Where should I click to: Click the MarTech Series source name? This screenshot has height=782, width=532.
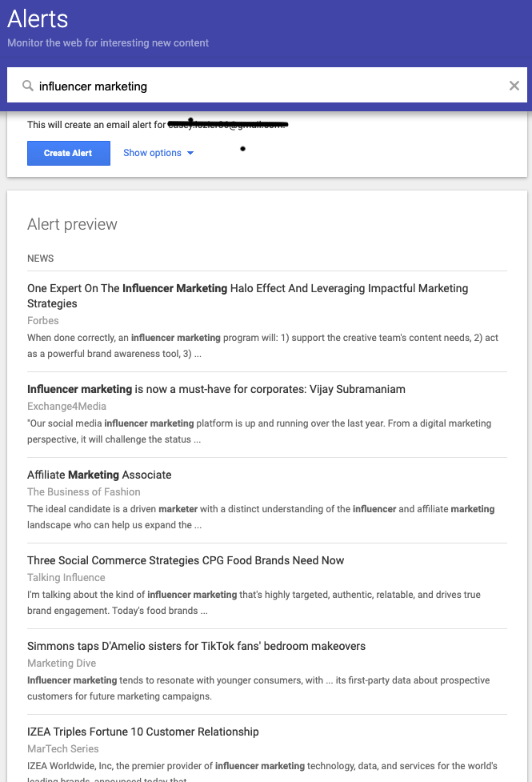pyautogui.click(x=63, y=749)
